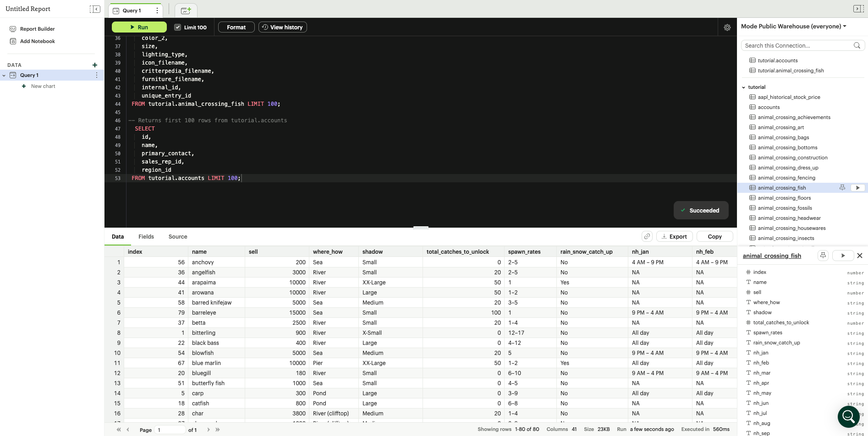Viewport: 868px width, 436px height.
Task: Switch to the Source tab
Action: point(177,236)
